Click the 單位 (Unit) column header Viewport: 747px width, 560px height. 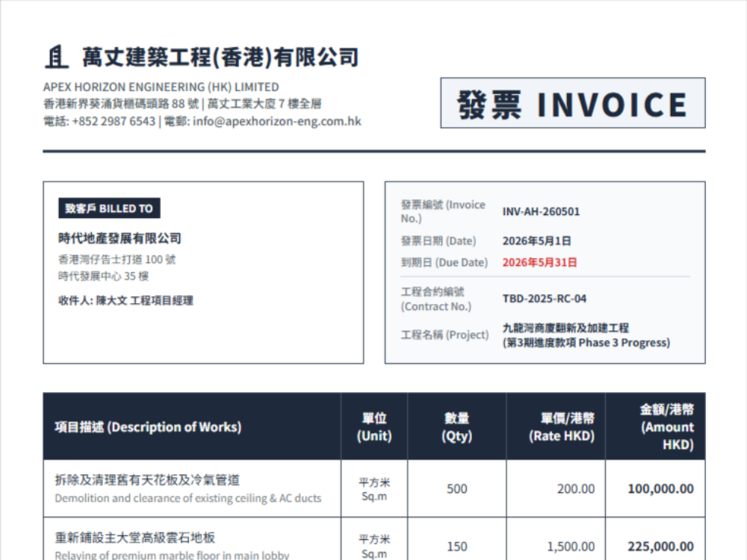pos(374,426)
